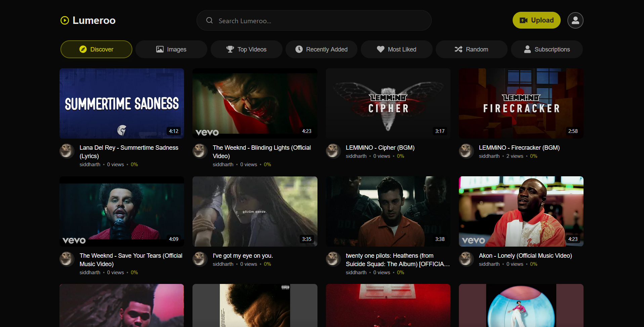Click the search magnifier icon
This screenshot has width=644, height=327.
click(x=210, y=21)
